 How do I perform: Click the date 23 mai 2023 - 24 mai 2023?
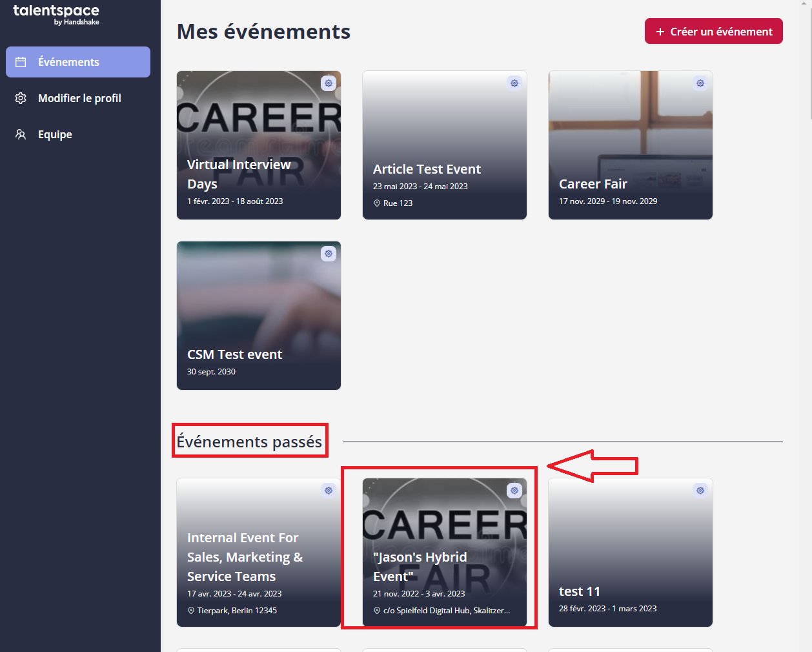pyautogui.click(x=420, y=186)
